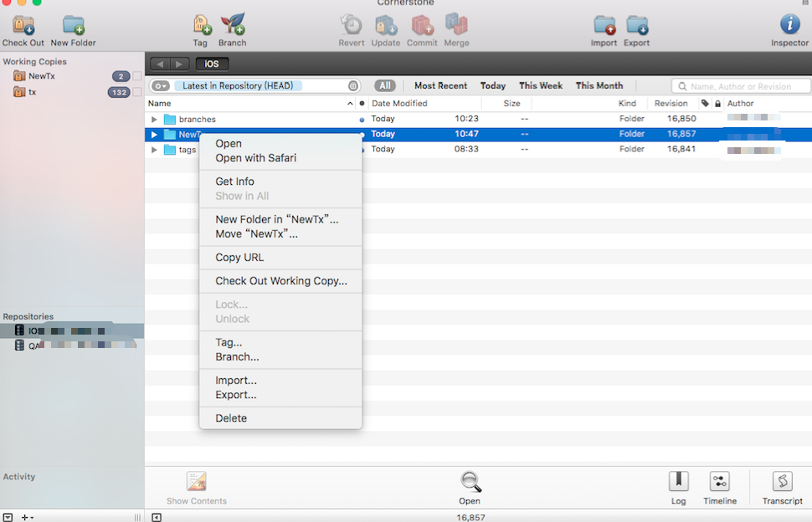The width and height of the screenshot is (812, 522).
Task: Click the Export toolbar icon
Action: point(636,25)
